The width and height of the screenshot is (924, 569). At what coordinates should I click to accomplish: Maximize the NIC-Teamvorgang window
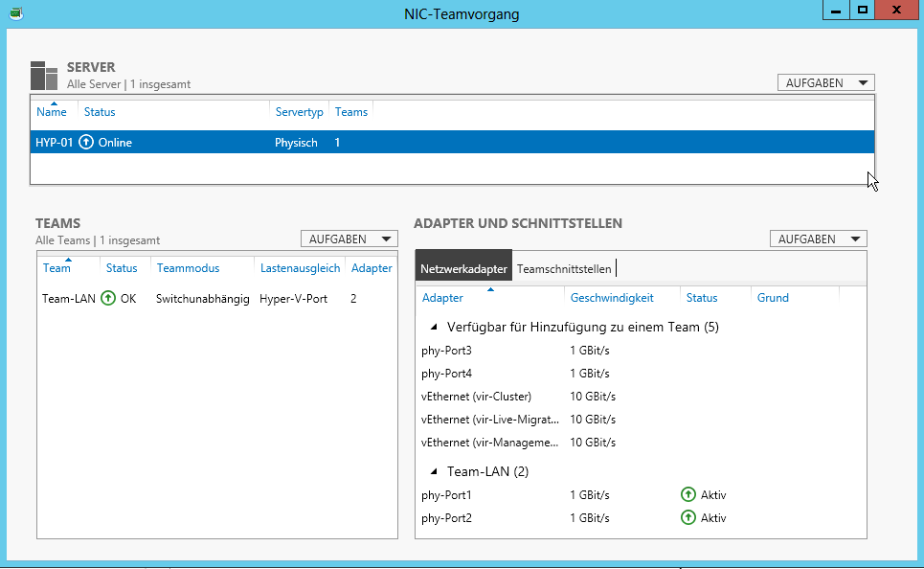tap(862, 10)
